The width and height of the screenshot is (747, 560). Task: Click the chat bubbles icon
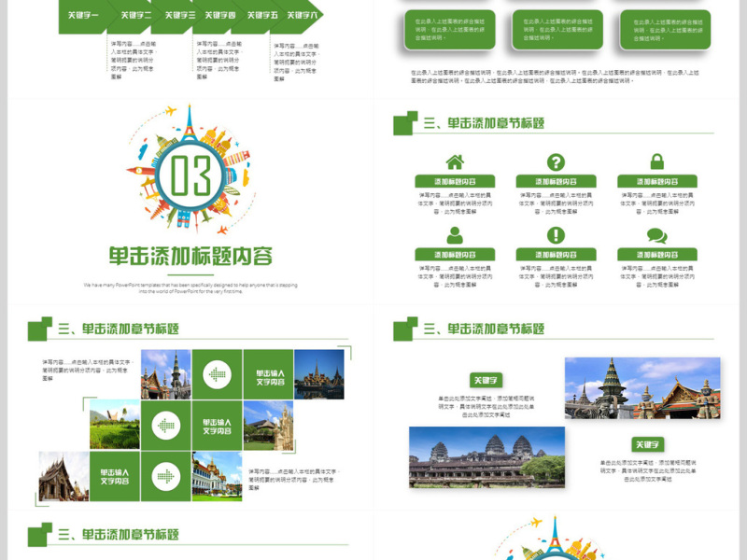pyautogui.click(x=657, y=236)
